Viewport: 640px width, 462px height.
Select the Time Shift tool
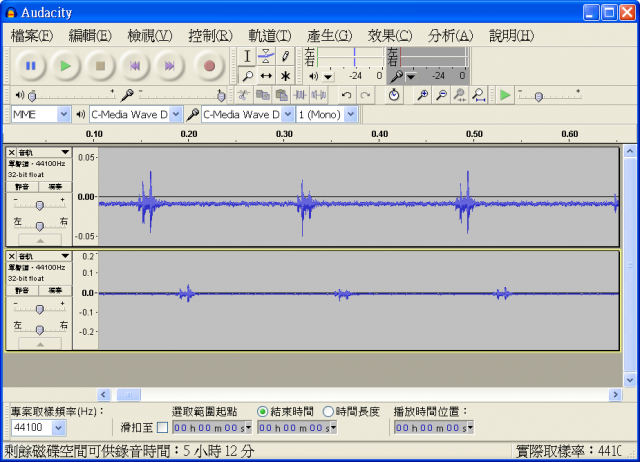point(266,76)
